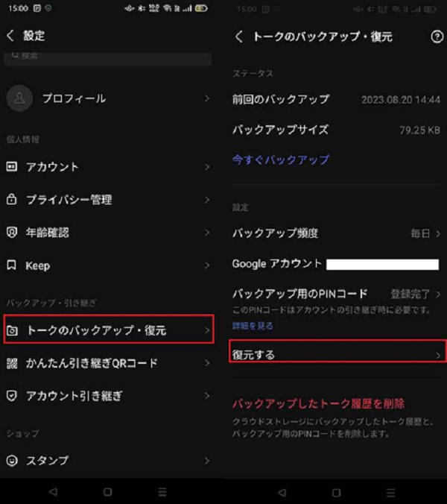Open the help question mark icon

pos(437,37)
